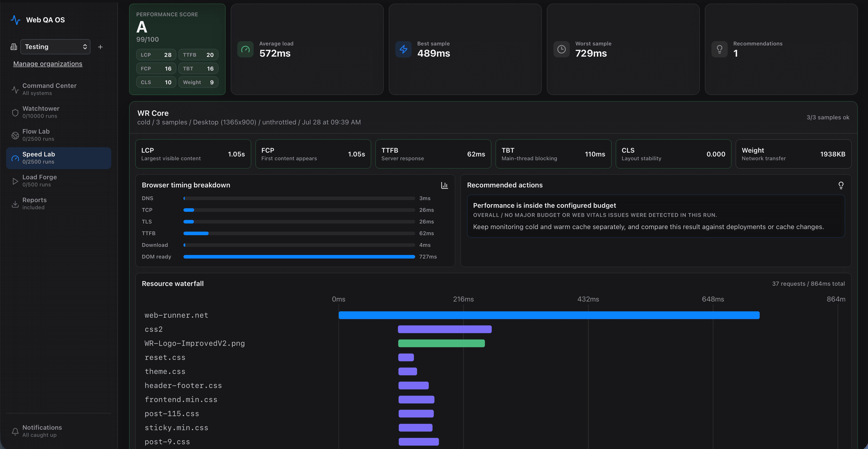
Task: Click the TTFB 62ms timing bar
Action: [299, 233]
